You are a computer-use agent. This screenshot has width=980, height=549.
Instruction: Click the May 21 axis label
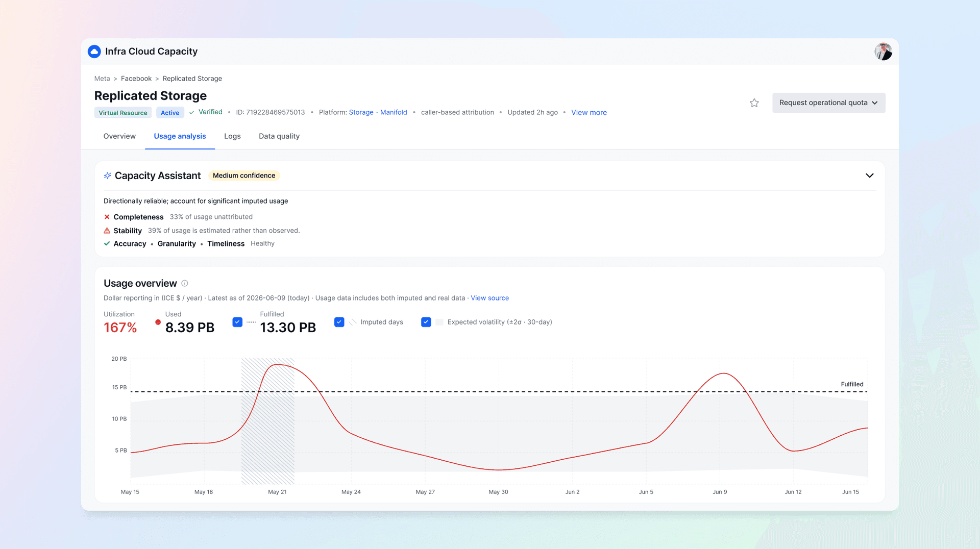(x=277, y=492)
